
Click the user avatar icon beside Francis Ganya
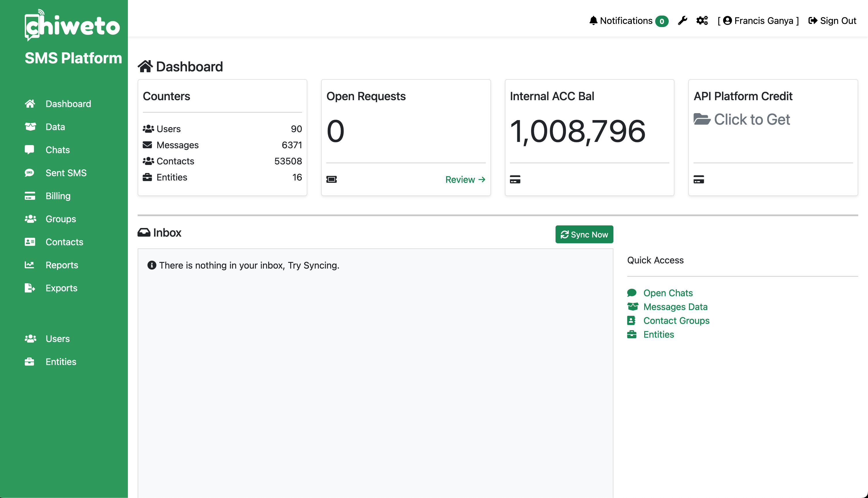click(x=727, y=21)
